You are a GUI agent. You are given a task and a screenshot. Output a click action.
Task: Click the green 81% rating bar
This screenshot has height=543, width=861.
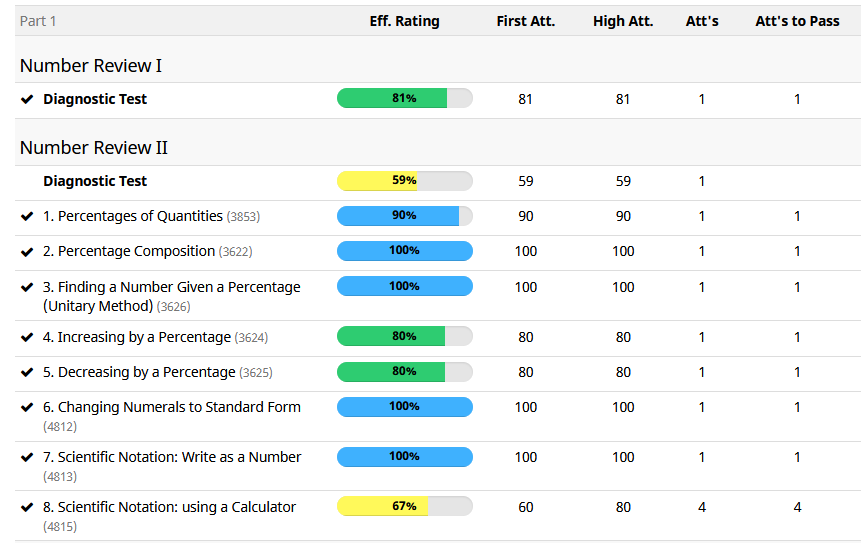(x=404, y=98)
